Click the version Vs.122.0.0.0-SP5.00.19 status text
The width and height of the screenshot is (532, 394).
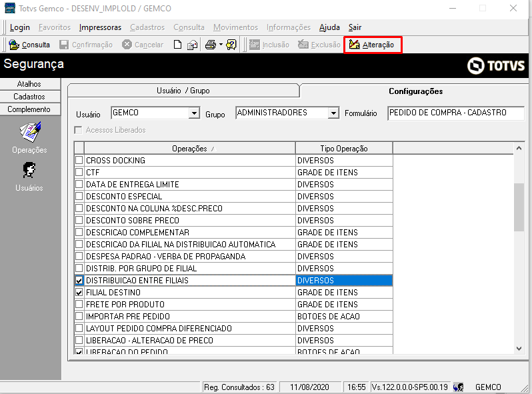tap(410, 387)
